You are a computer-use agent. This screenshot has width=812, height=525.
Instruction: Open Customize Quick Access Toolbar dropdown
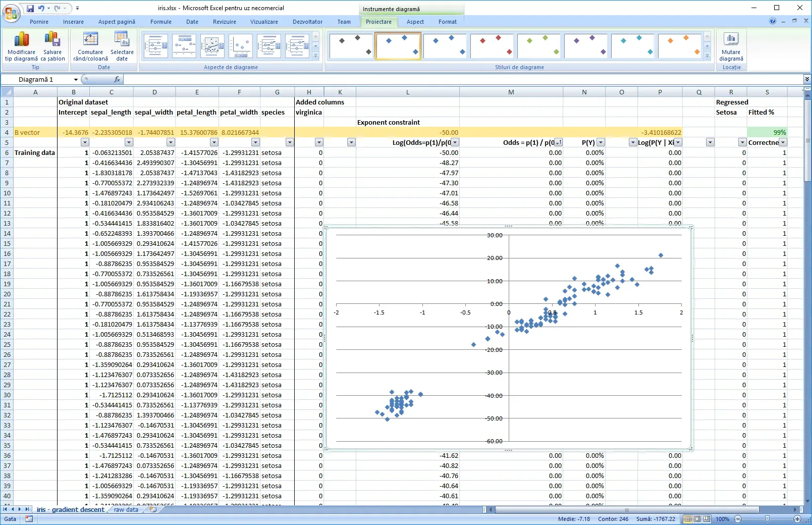[x=77, y=8]
